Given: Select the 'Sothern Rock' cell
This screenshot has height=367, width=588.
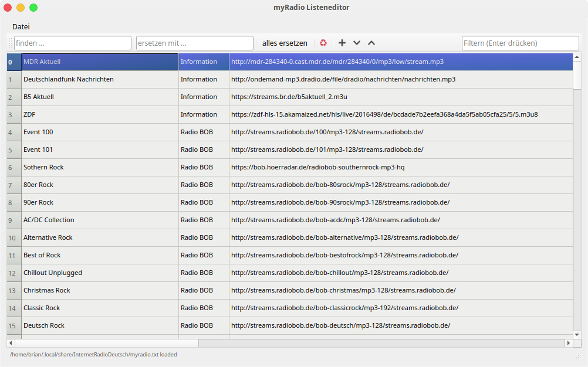Looking at the screenshot, I should pyautogui.click(x=100, y=168).
